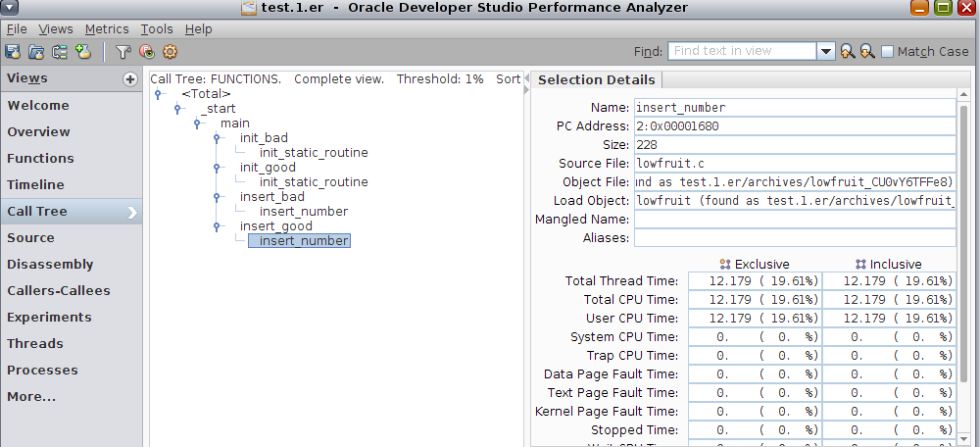Screen dimensions: 980x447
Task: Click the PC Address field
Action: tap(795, 126)
